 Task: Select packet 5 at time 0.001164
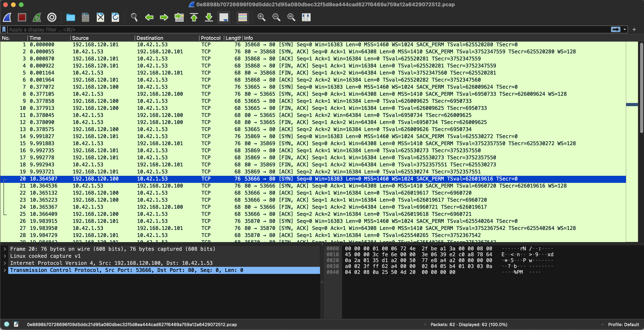(x=313, y=73)
